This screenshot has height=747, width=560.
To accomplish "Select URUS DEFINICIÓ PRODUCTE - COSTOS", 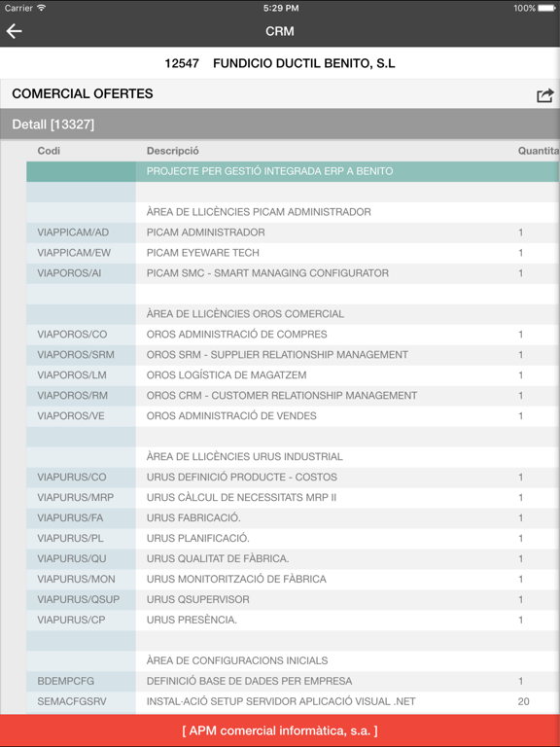I will click(x=241, y=478).
